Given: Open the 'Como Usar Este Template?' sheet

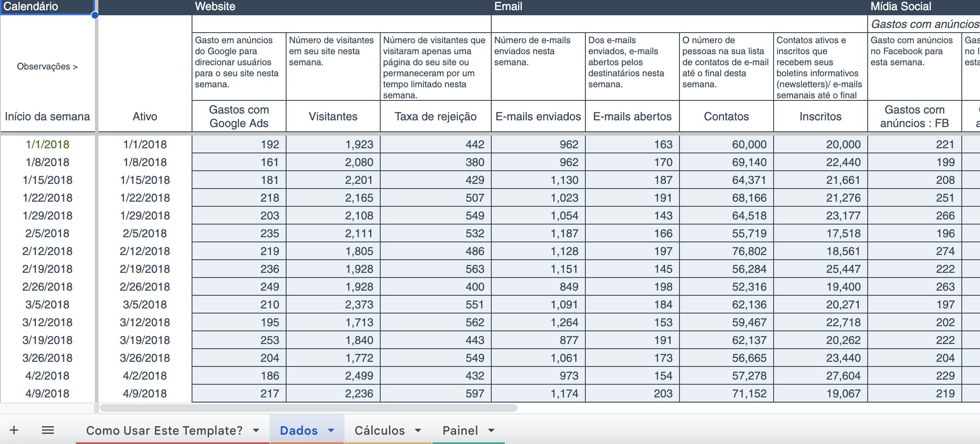Looking at the screenshot, I should 164,430.
